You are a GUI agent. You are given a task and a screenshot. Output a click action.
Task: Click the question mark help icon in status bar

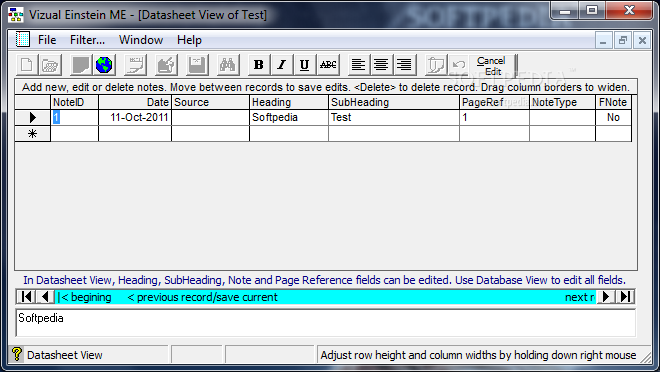(16, 354)
